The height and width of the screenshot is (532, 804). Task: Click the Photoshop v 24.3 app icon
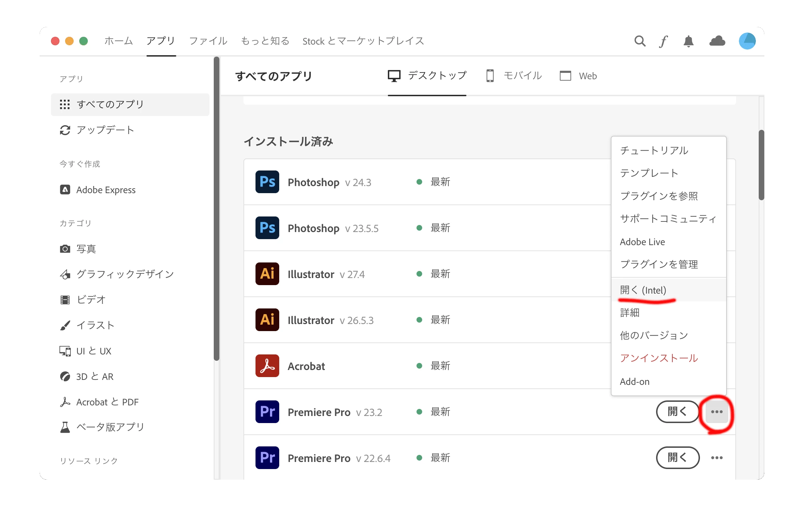(267, 182)
